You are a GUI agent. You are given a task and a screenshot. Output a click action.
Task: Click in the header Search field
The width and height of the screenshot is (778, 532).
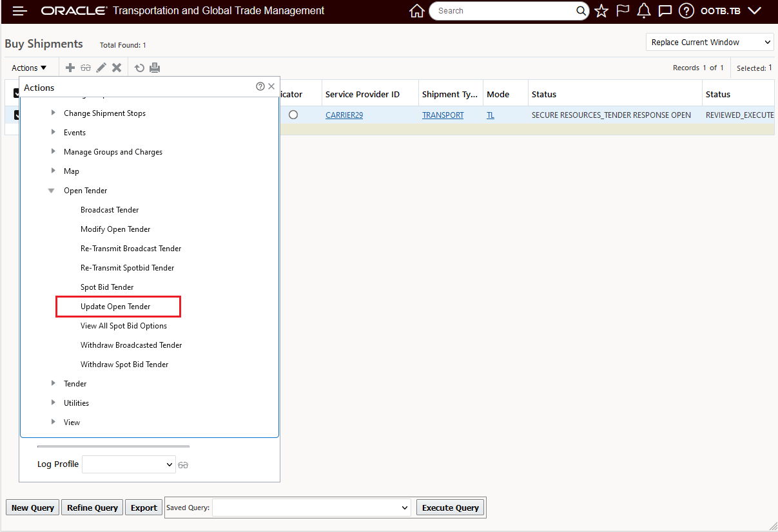click(x=503, y=11)
